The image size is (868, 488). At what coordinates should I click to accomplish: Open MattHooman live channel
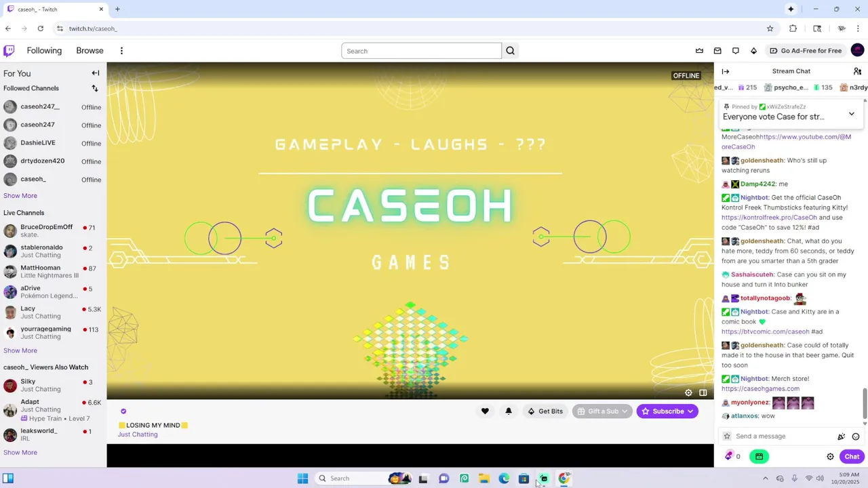pyautogui.click(x=53, y=272)
